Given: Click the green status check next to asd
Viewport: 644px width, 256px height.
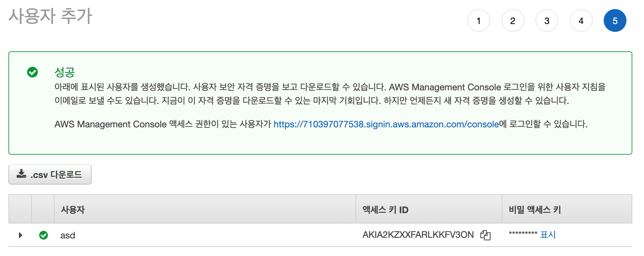Looking at the screenshot, I should (44, 235).
